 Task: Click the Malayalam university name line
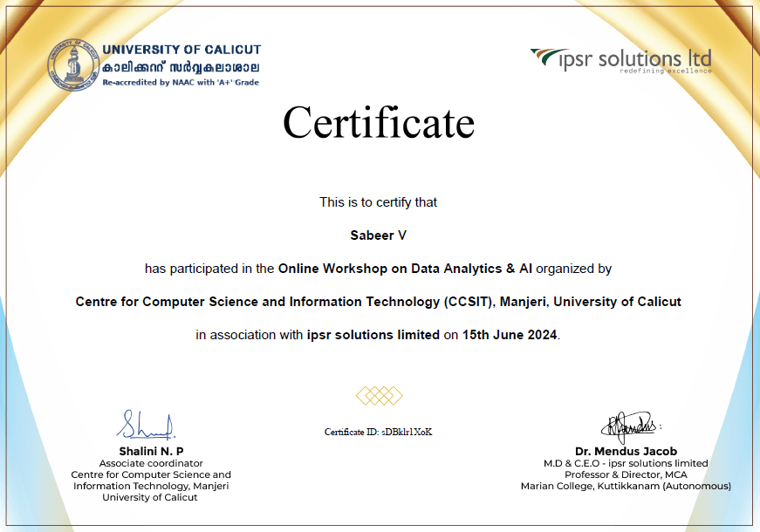pos(181,67)
